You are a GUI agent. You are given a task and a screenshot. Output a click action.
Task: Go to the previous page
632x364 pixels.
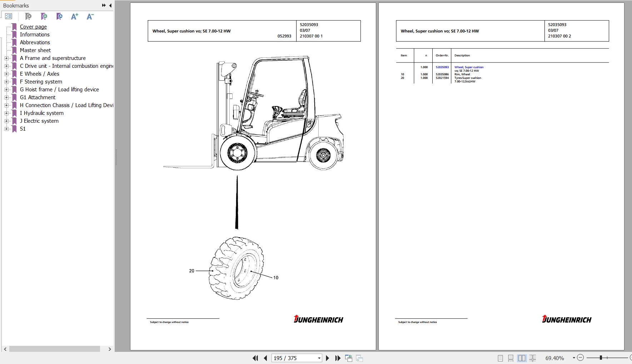pyautogui.click(x=265, y=358)
